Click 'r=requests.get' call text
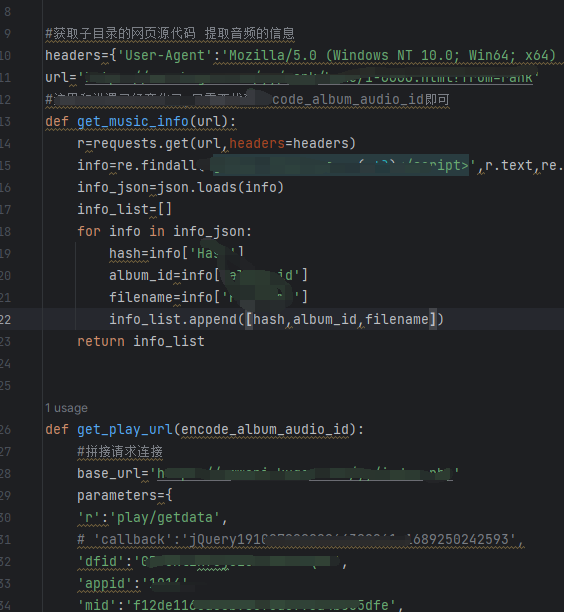Image resolution: width=564 pixels, height=612 pixels. pos(133,143)
